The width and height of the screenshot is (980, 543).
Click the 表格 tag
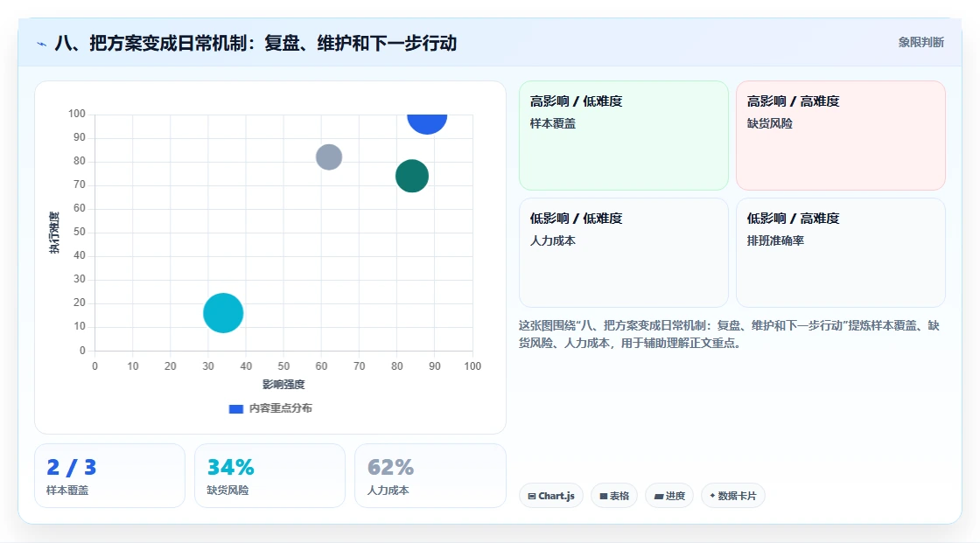[x=614, y=496]
